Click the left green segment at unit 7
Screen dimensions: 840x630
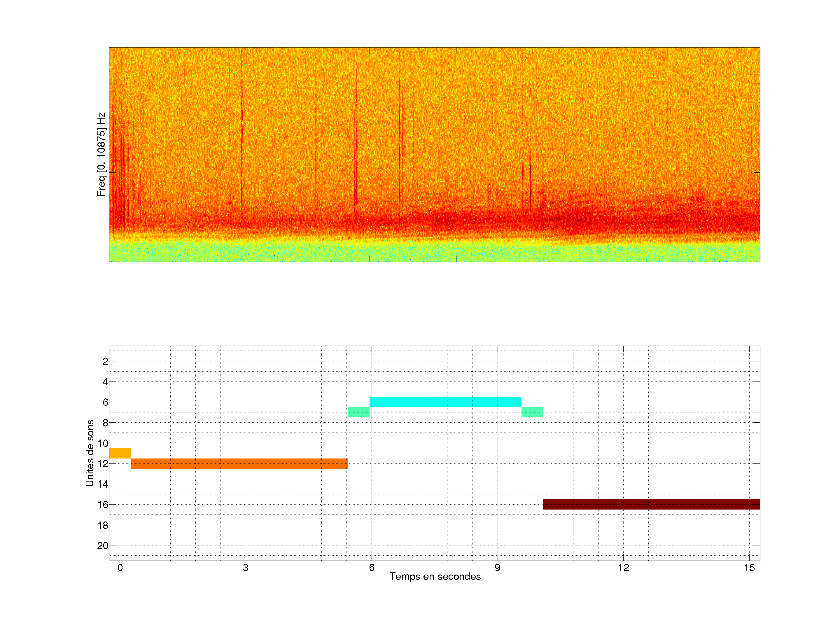coord(358,412)
